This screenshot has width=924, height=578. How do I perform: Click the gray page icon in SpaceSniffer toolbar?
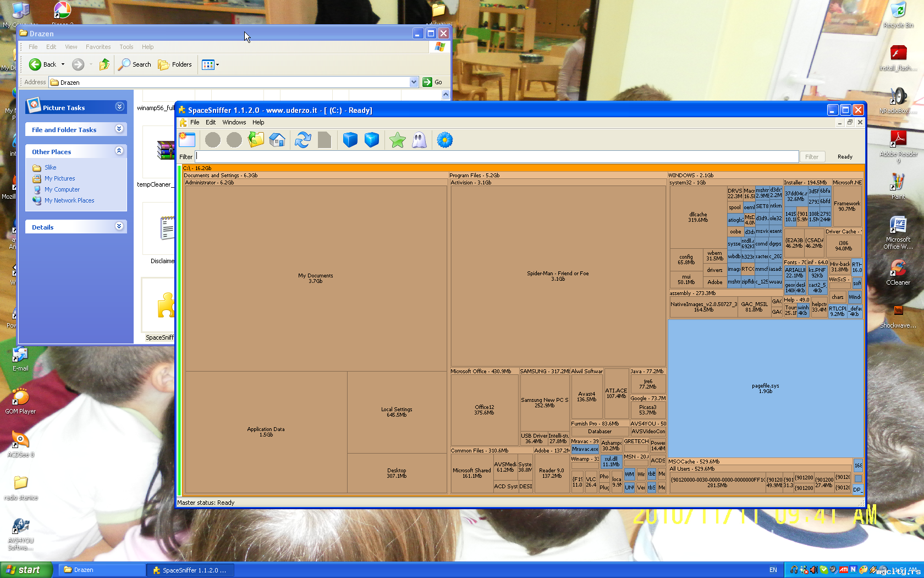pos(324,140)
